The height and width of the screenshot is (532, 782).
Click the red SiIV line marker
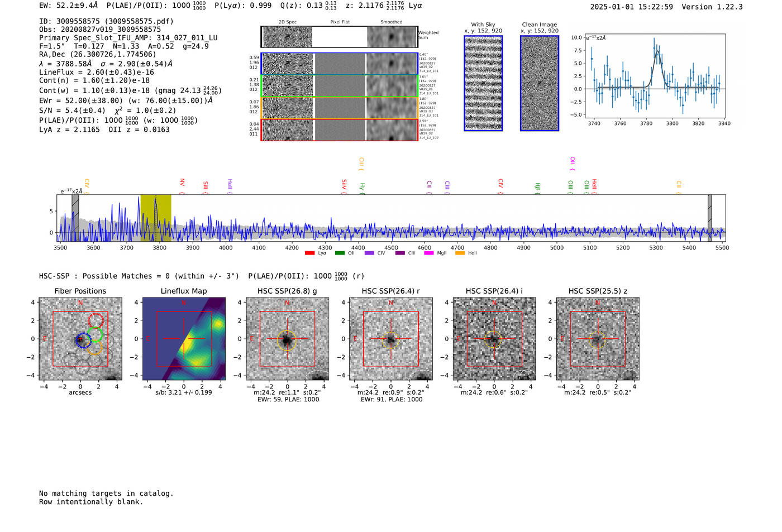coord(344,186)
